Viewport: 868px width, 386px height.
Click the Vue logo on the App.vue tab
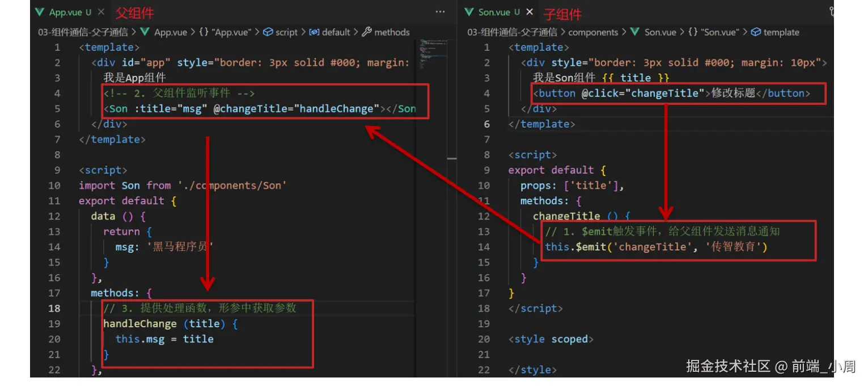click(x=40, y=12)
